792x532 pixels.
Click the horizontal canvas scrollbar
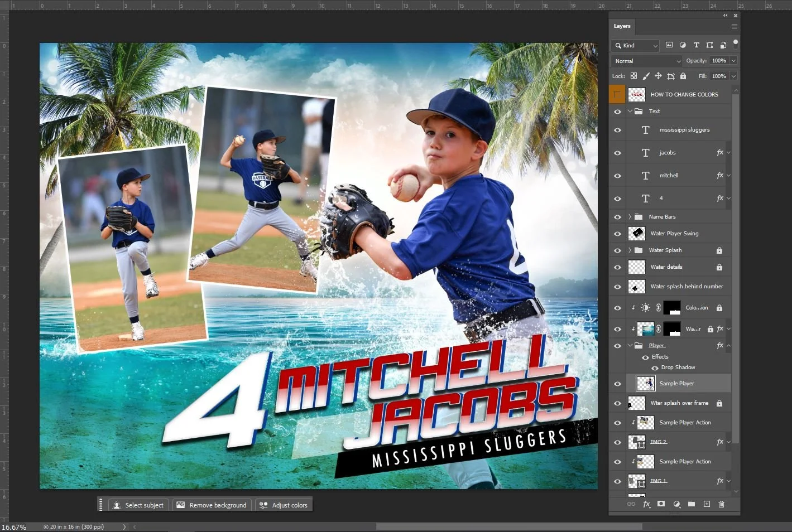point(509,526)
